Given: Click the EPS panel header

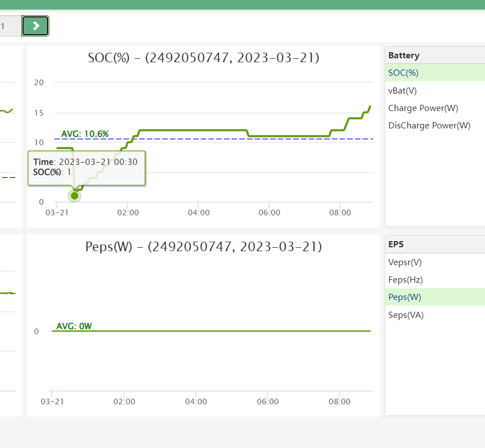Looking at the screenshot, I should point(435,244).
